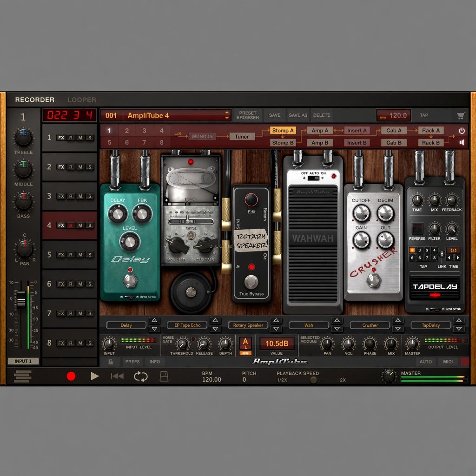Screen dimensions: 476x476
Task: Mute track 7 with M button
Action: click(x=80, y=313)
